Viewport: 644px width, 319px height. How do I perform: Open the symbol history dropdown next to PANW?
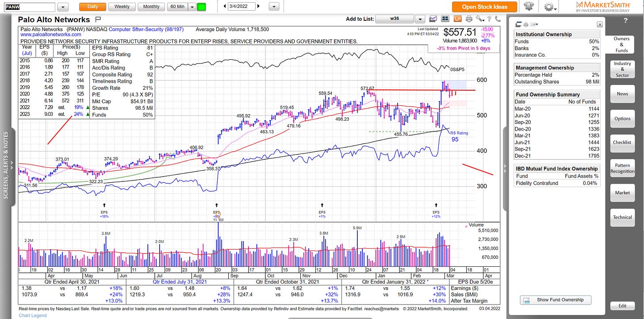coord(63,7)
